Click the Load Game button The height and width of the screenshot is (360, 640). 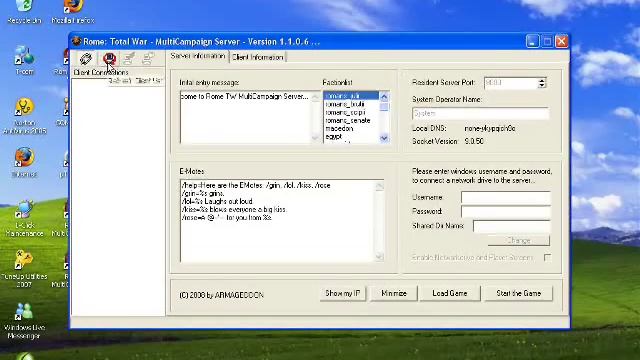(450, 293)
